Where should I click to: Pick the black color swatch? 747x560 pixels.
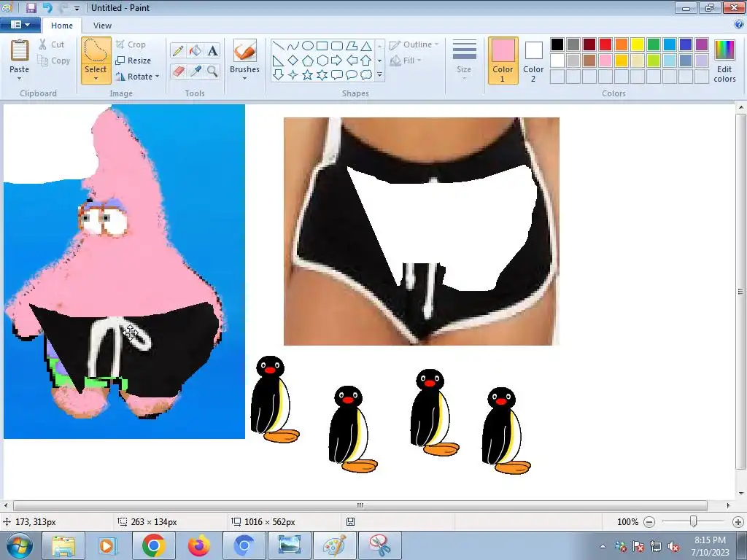pyautogui.click(x=557, y=44)
